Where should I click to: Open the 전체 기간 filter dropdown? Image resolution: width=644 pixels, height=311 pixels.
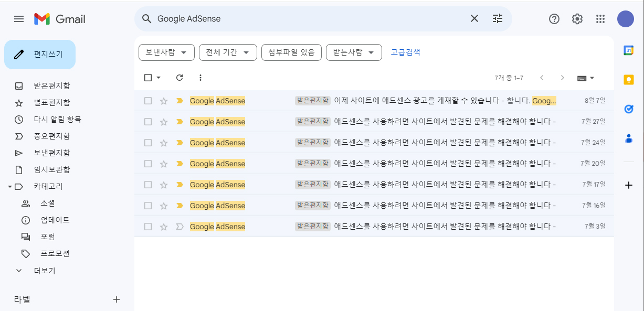click(x=228, y=52)
